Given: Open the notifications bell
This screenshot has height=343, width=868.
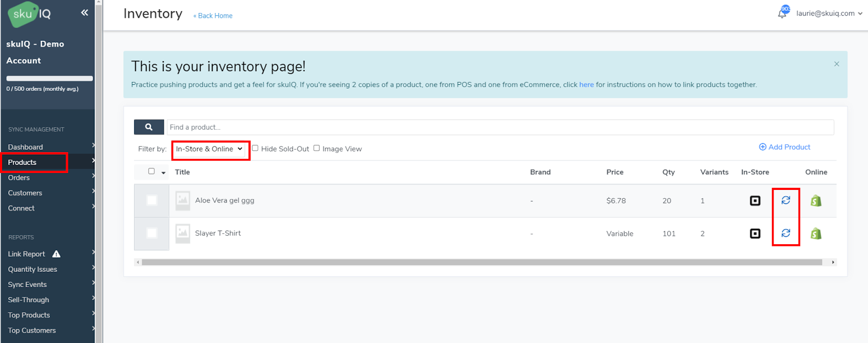Looking at the screenshot, I should point(782,14).
